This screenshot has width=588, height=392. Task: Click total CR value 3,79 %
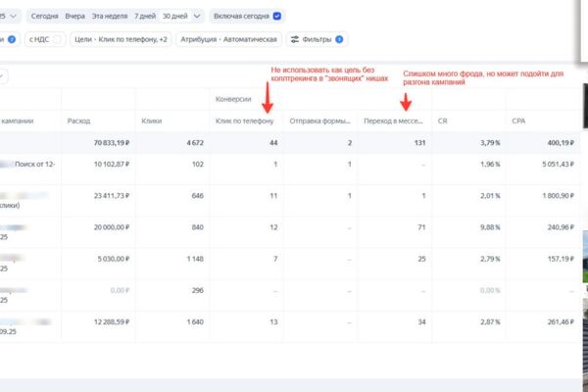coord(490,142)
